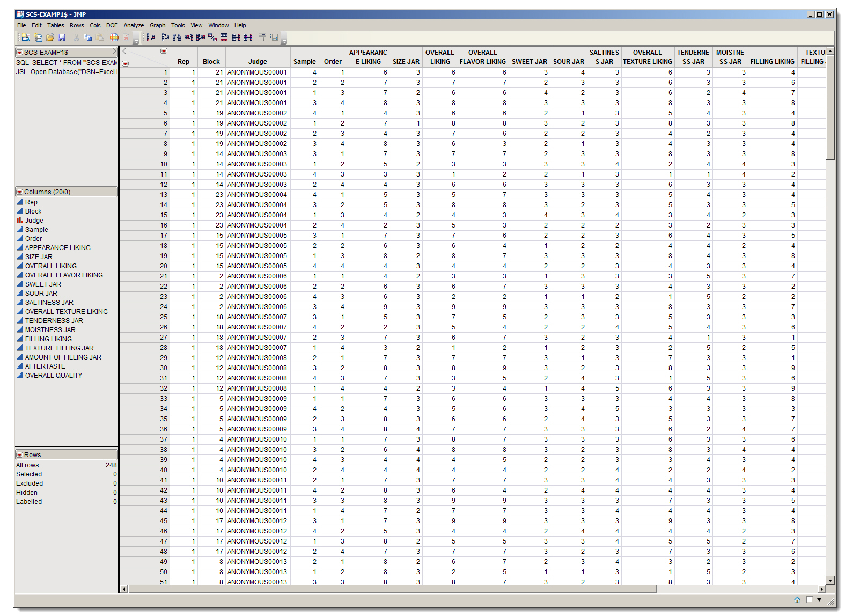
Task: Click the data table toolbar icon beside Paste
Action: click(114, 38)
